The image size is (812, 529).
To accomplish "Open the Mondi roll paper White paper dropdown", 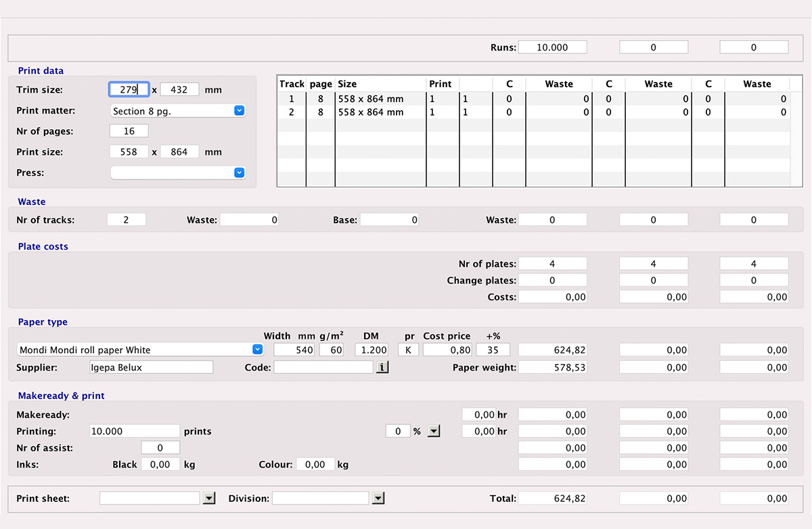I will pyautogui.click(x=257, y=350).
